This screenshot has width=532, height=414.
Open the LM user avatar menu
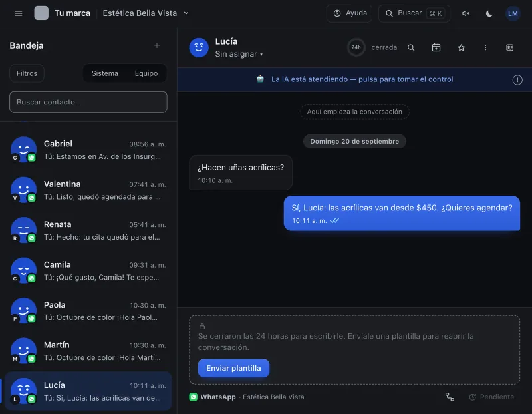[x=513, y=13]
